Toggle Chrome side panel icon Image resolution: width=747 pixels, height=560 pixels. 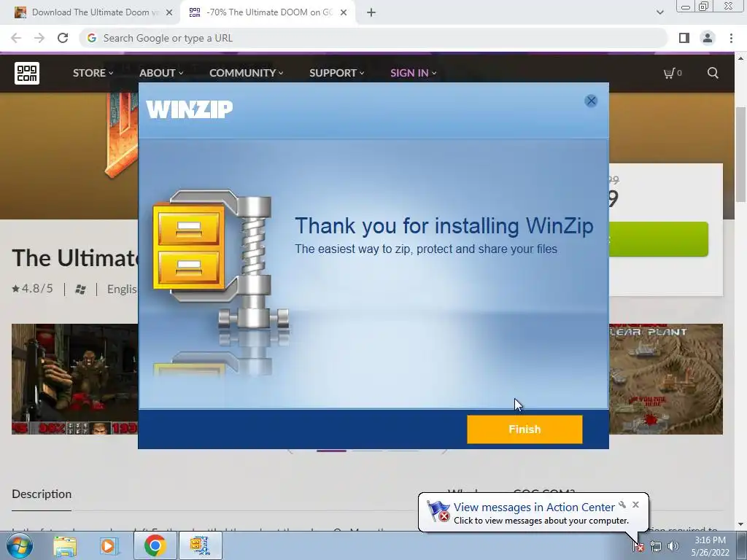pyautogui.click(x=684, y=38)
